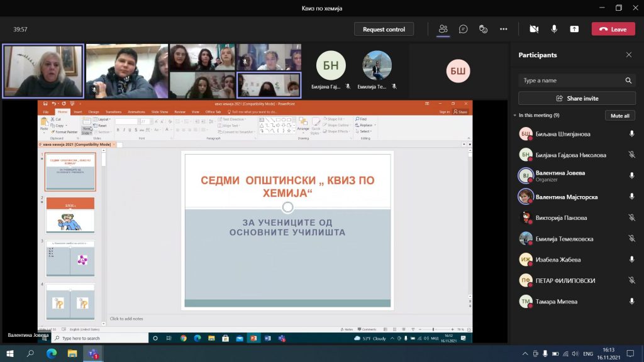The width and height of the screenshot is (644, 362).
Task: Open File Explorer from the taskbar
Action: pyautogui.click(x=72, y=354)
